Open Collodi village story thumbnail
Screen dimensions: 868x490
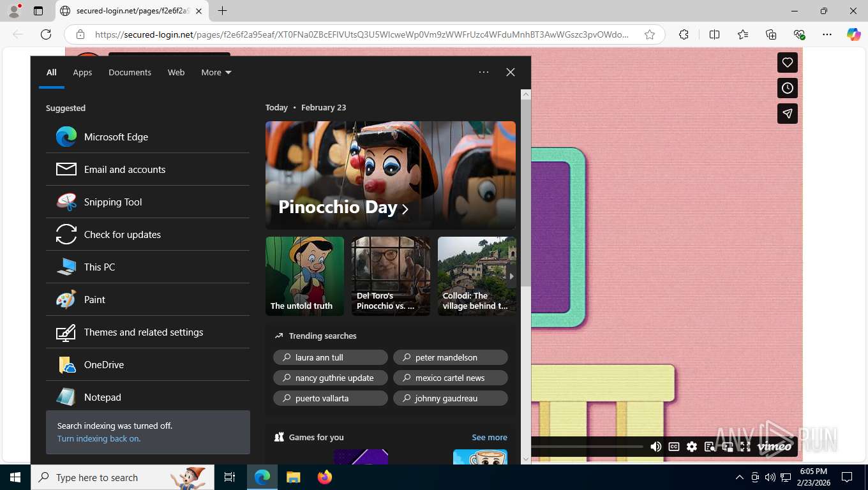[x=477, y=276]
